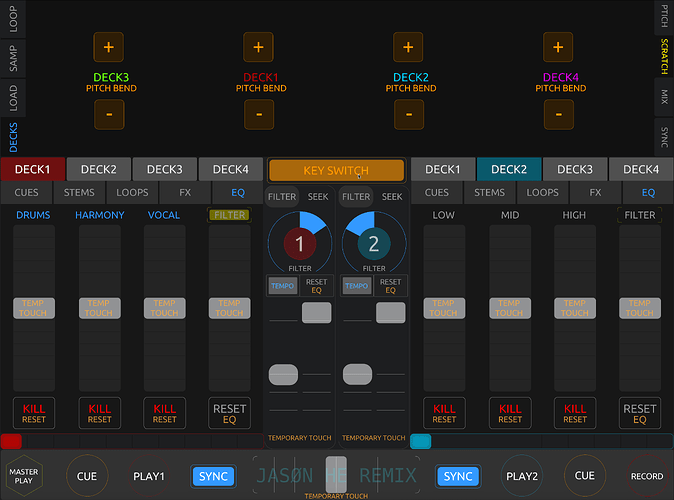Viewport: 674px width, 500px height.
Task: Select the DECK2 tab in left panel
Action: pos(98,169)
